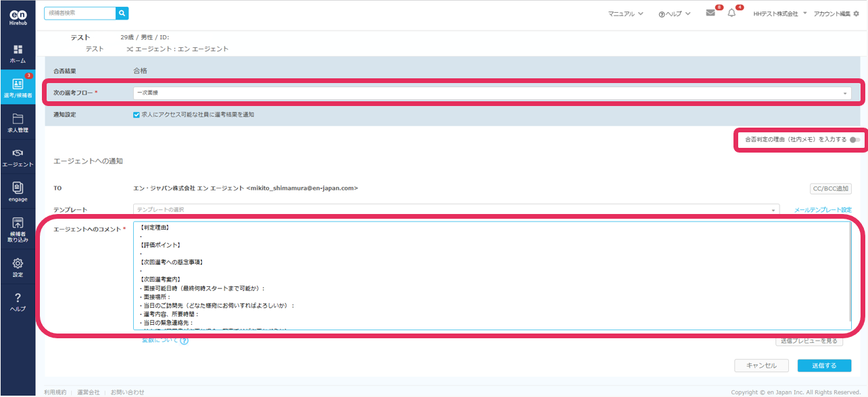Open the マニュアル menu
Viewport: 868px width, 397px height.
(625, 14)
